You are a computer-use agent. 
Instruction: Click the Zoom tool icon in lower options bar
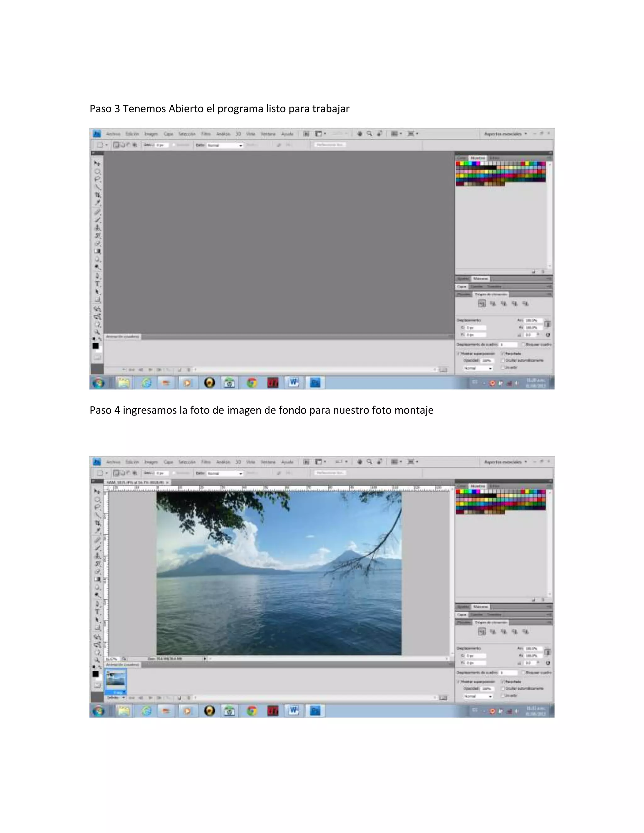[x=369, y=461]
